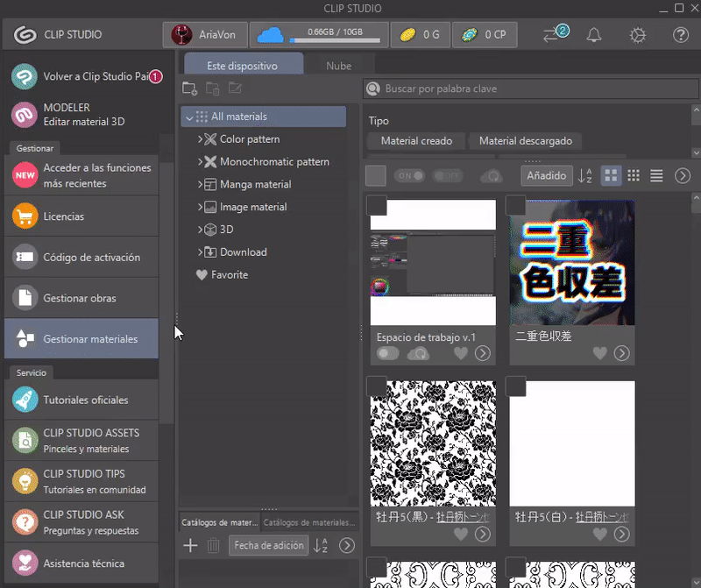The height and width of the screenshot is (588, 701).
Task: Open Gestionar obras
Action: pos(81,298)
